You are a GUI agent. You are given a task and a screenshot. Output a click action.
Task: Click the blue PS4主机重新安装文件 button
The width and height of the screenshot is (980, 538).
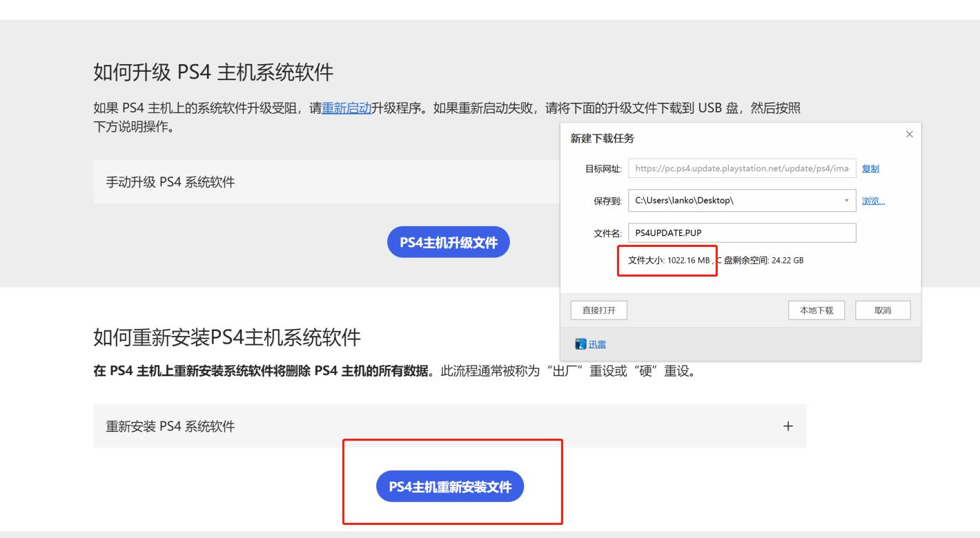[451, 486]
